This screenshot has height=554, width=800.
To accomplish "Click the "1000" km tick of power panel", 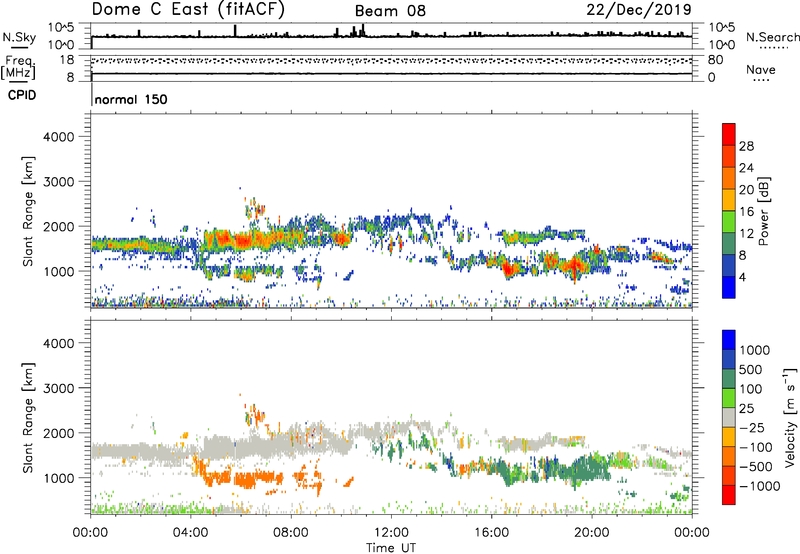I will click(x=59, y=271).
